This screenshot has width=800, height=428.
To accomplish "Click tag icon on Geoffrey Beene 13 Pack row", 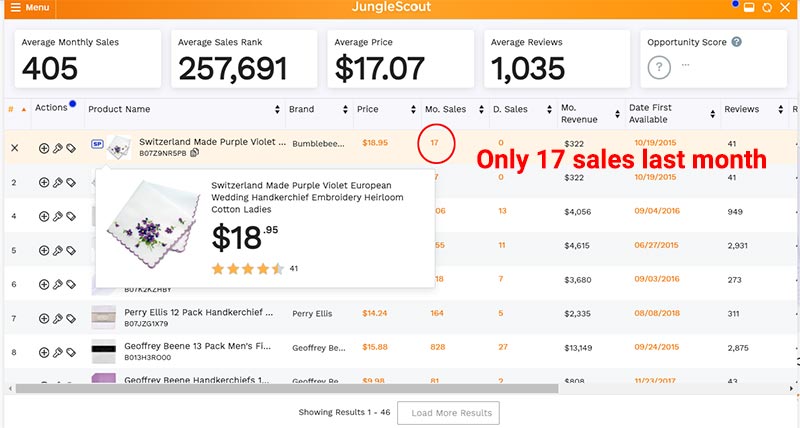I will (x=71, y=353).
